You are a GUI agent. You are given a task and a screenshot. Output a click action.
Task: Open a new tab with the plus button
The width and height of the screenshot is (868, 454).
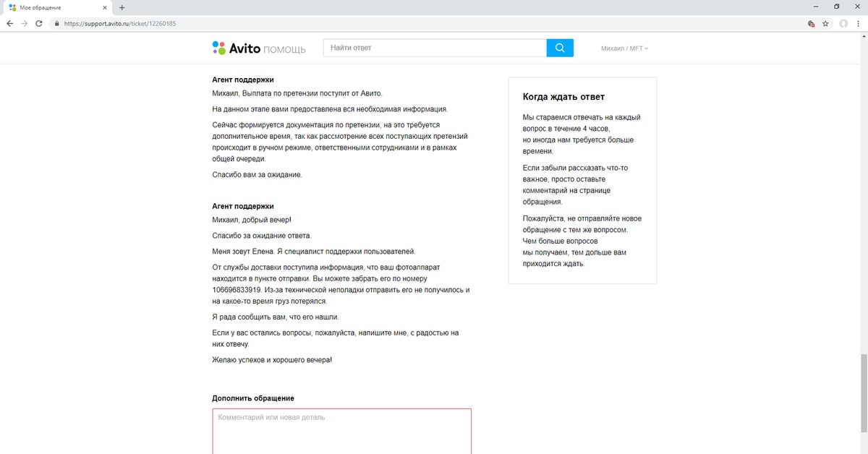(122, 7)
